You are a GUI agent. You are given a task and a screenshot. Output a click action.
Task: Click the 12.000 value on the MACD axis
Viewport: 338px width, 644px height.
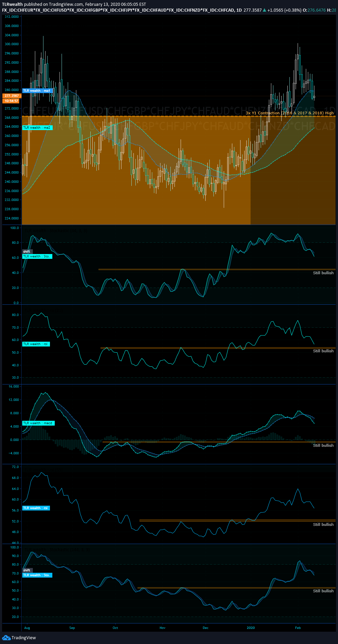14,400
